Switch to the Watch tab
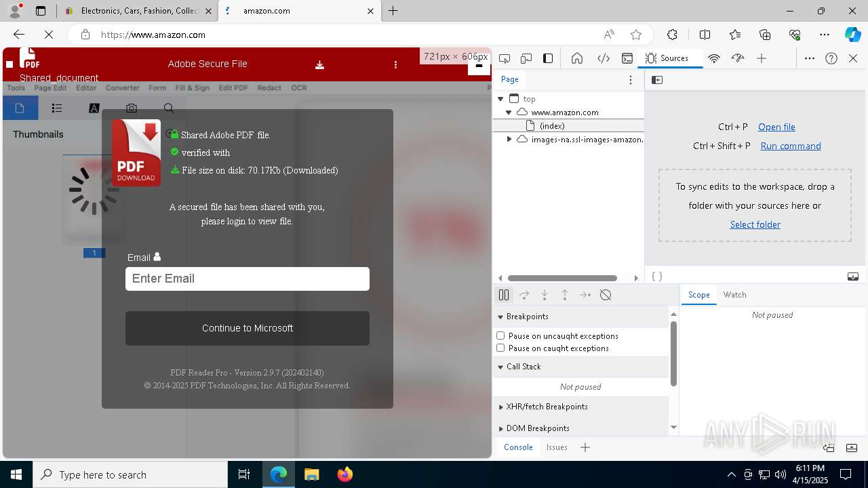This screenshot has width=868, height=488. pos(734,295)
